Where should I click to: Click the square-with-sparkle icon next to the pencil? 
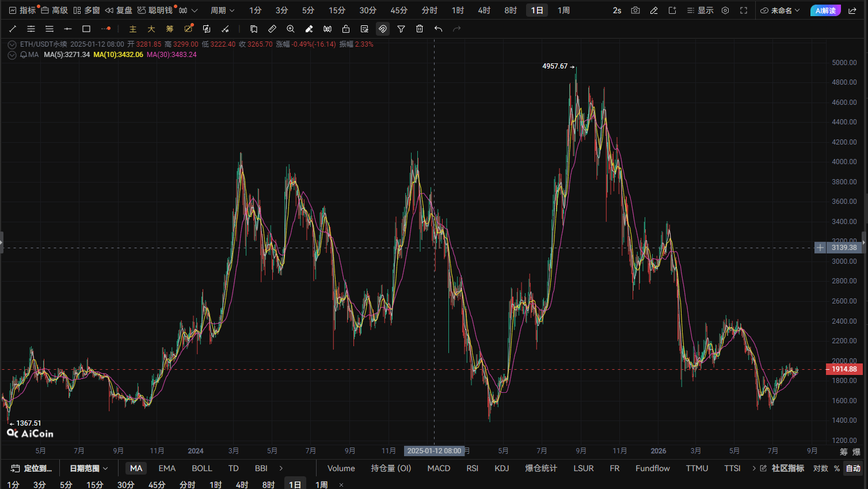pyautogui.click(x=672, y=10)
